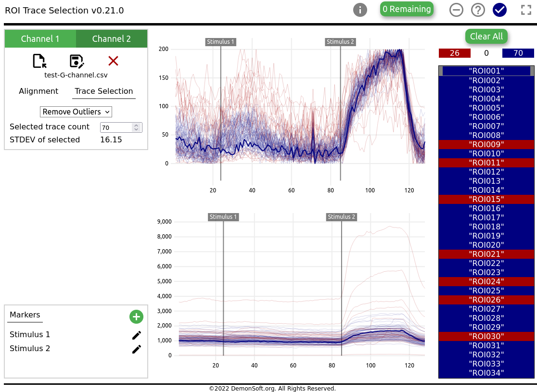Click the info icon in header
The width and height of the screenshot is (537, 392).
(360, 10)
